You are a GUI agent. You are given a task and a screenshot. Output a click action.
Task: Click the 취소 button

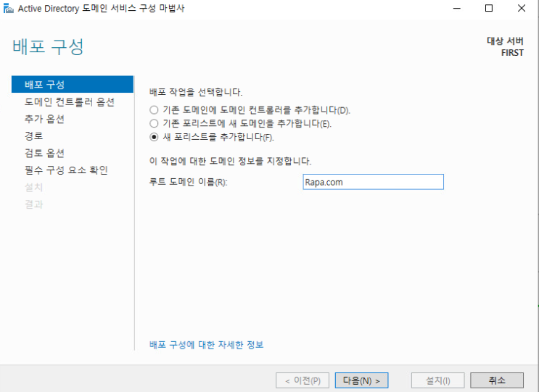coord(497,380)
